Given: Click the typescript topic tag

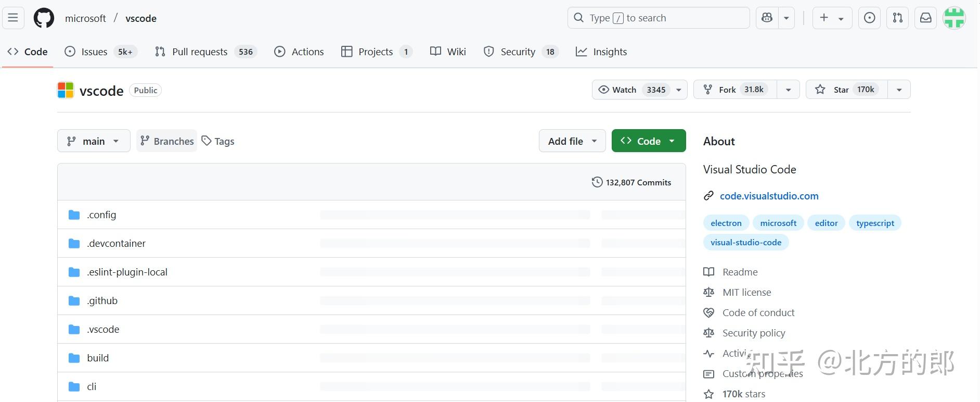Looking at the screenshot, I should coord(875,223).
